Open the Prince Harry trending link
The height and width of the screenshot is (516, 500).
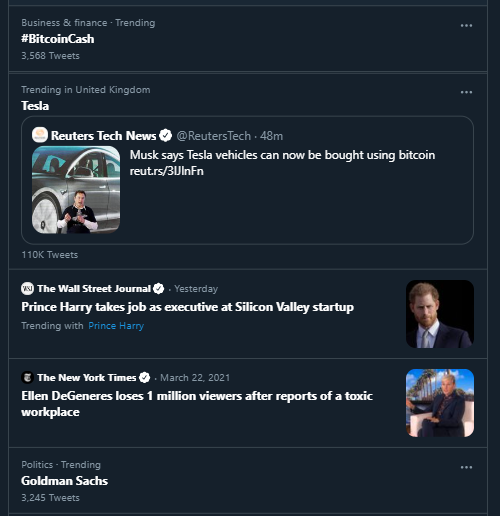coord(116,326)
